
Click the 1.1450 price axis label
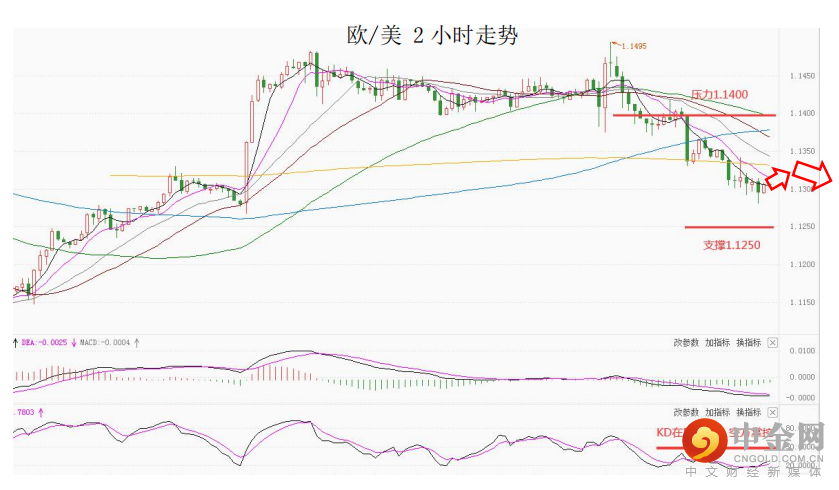803,76
